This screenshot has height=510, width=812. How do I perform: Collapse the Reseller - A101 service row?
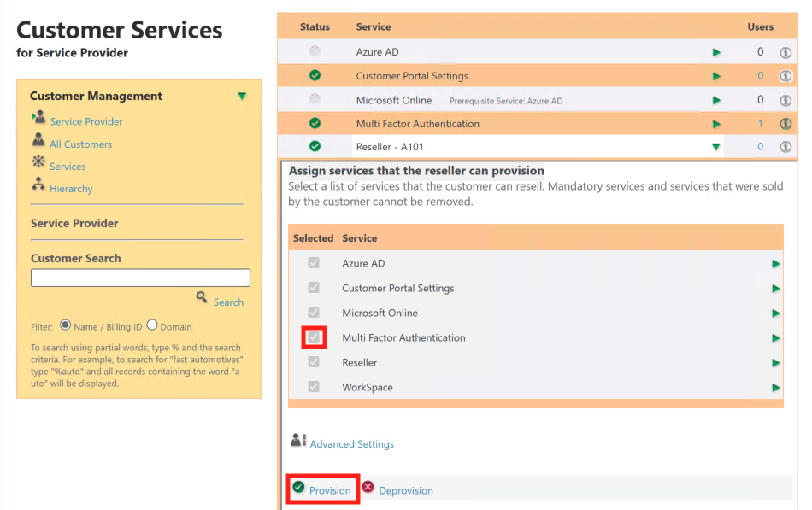tap(716, 147)
